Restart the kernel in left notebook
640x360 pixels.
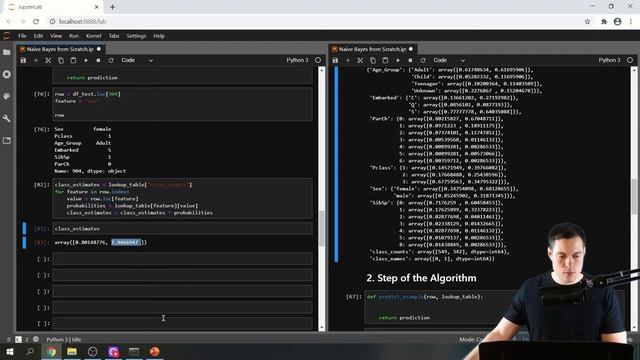(x=111, y=60)
